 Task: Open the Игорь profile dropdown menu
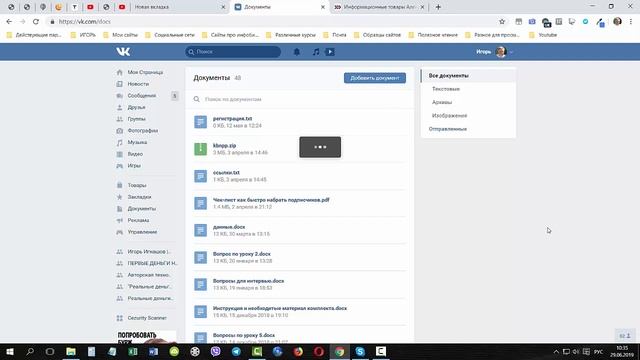[494, 52]
